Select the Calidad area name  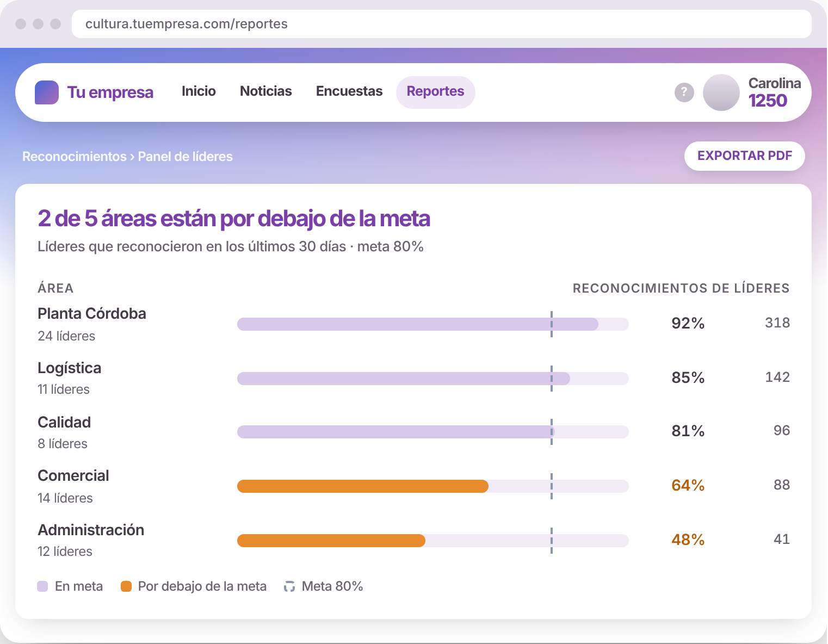click(x=64, y=422)
